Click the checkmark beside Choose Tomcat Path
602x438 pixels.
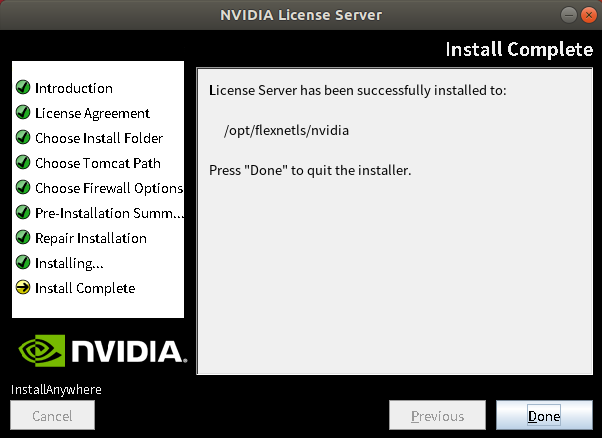23,162
